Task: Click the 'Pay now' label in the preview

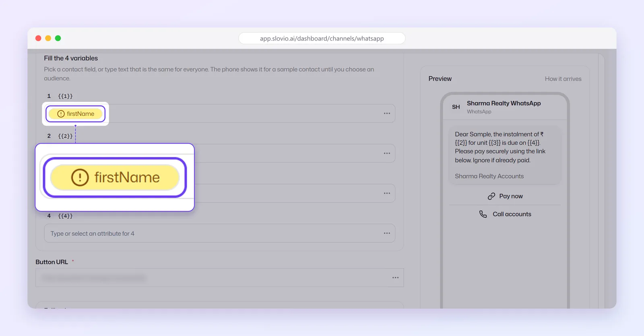Action: 511,196
